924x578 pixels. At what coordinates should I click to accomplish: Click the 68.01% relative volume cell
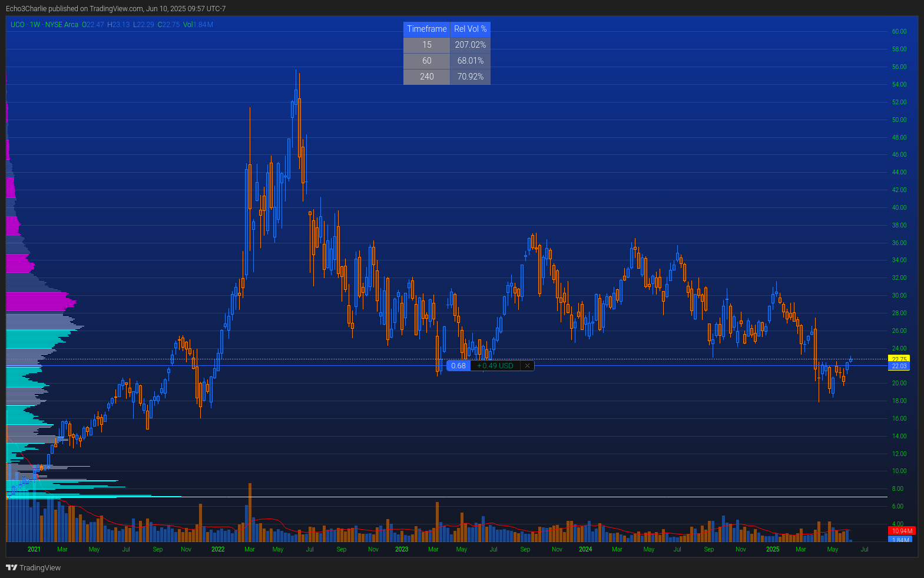pyautogui.click(x=471, y=61)
